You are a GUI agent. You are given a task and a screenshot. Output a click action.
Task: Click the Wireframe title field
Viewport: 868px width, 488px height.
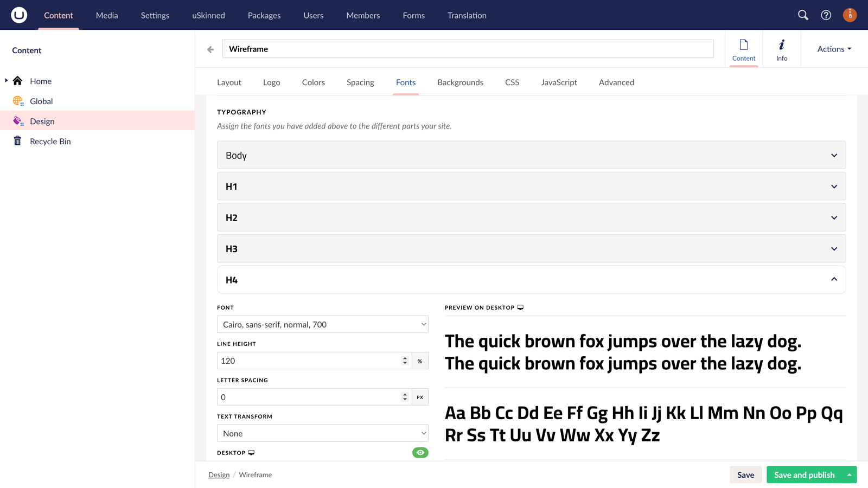pos(468,49)
